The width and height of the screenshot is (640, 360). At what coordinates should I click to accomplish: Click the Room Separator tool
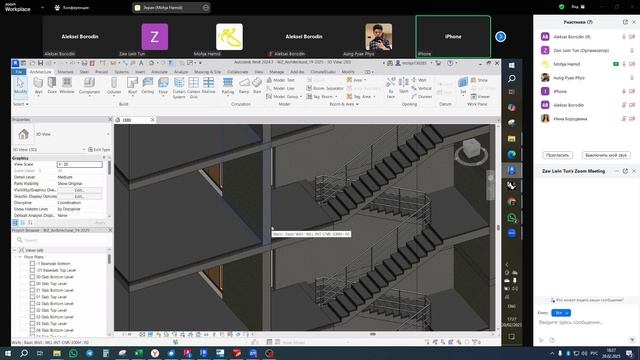pyautogui.click(x=325, y=88)
